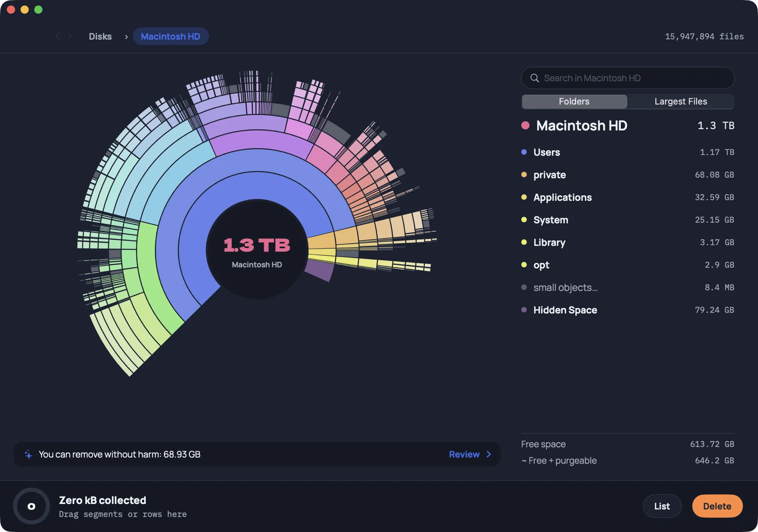Click the orange dot beside private
Image resolution: width=758 pixels, height=532 pixels.
point(524,175)
